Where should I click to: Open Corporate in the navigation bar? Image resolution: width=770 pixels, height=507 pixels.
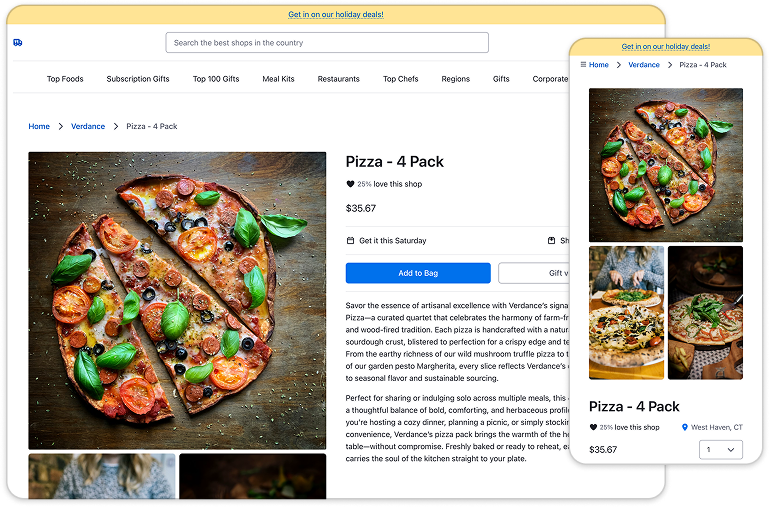550,79
